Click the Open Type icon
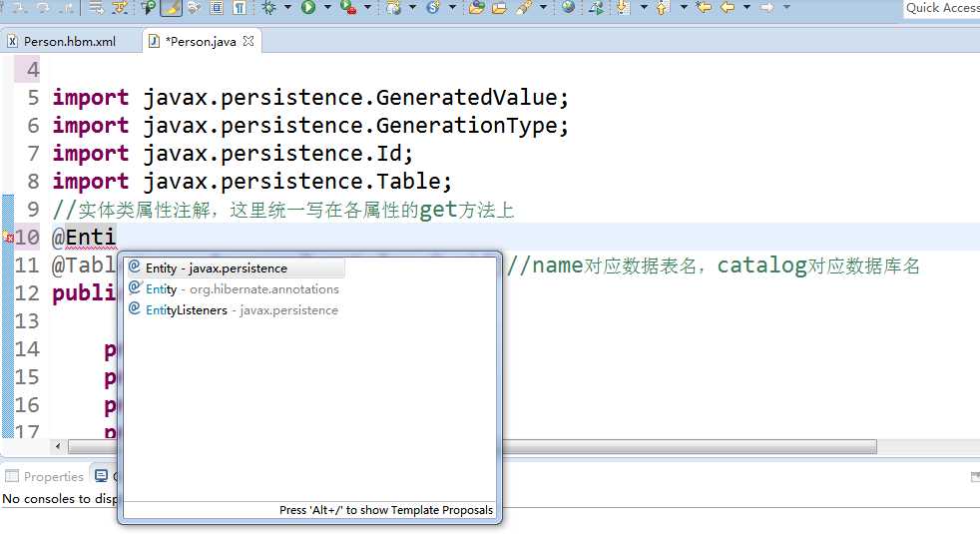980x534 pixels. point(476,8)
